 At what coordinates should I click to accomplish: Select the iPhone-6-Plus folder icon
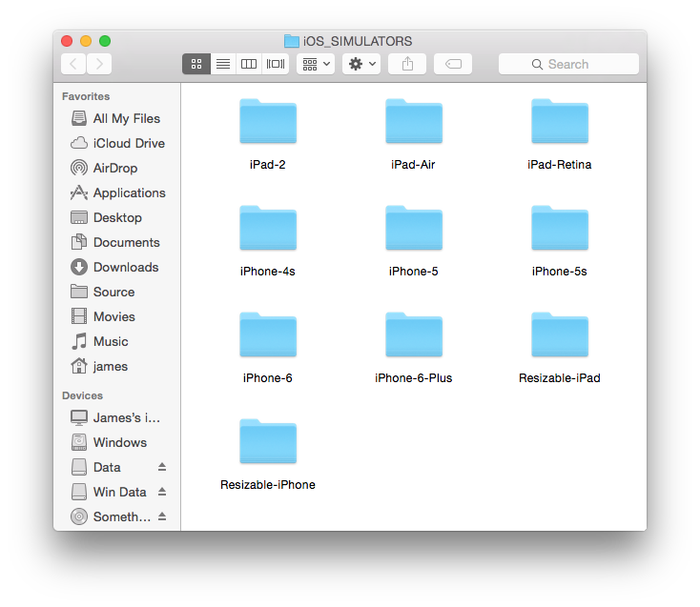(x=414, y=334)
